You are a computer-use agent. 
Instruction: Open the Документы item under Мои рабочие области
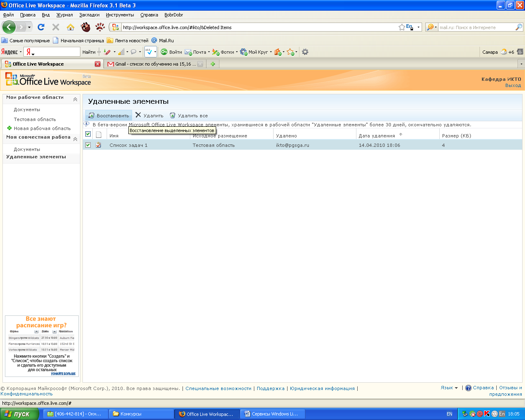pos(27,110)
